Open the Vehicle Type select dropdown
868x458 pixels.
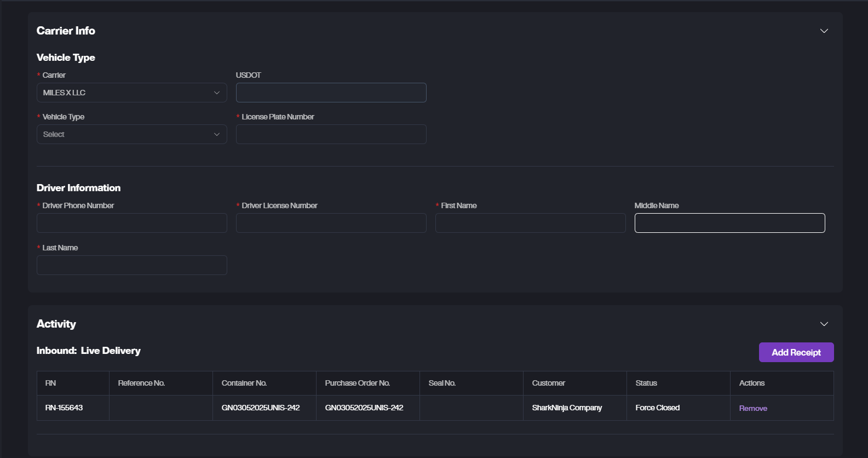tap(131, 134)
